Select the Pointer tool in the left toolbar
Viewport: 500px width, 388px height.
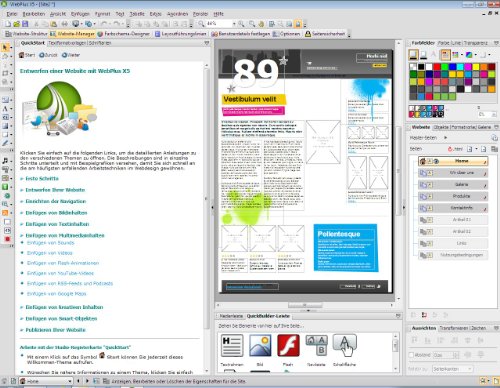[x=5, y=47]
